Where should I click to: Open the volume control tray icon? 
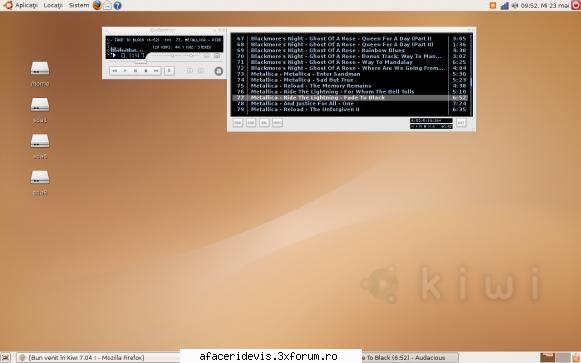pyautogui.click(x=515, y=6)
